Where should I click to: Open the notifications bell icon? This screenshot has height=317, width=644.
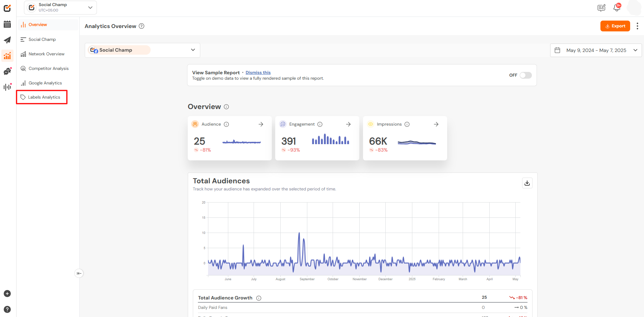pyautogui.click(x=617, y=7)
